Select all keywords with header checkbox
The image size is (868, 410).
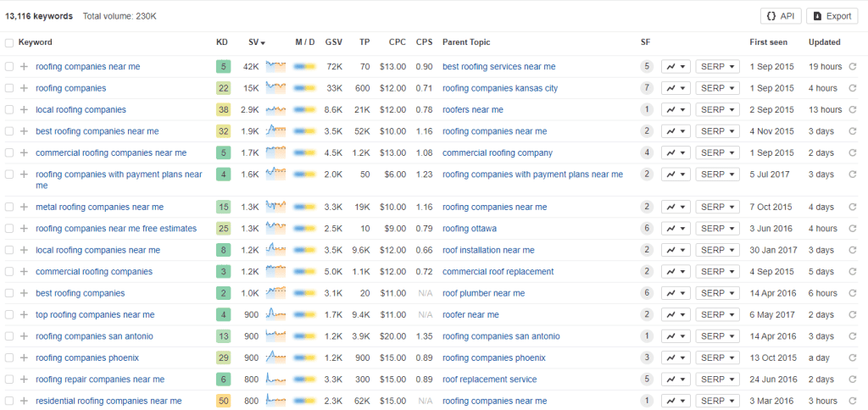coord(8,42)
